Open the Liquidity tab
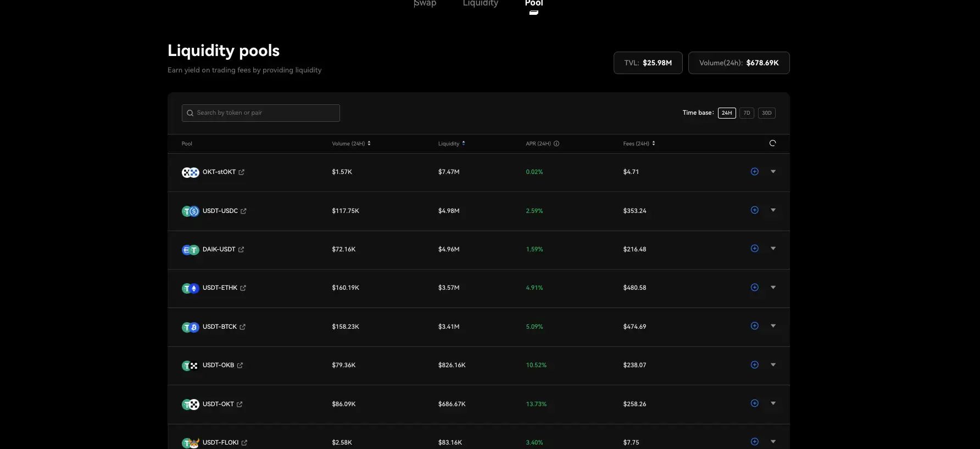980x449 pixels. point(480,4)
